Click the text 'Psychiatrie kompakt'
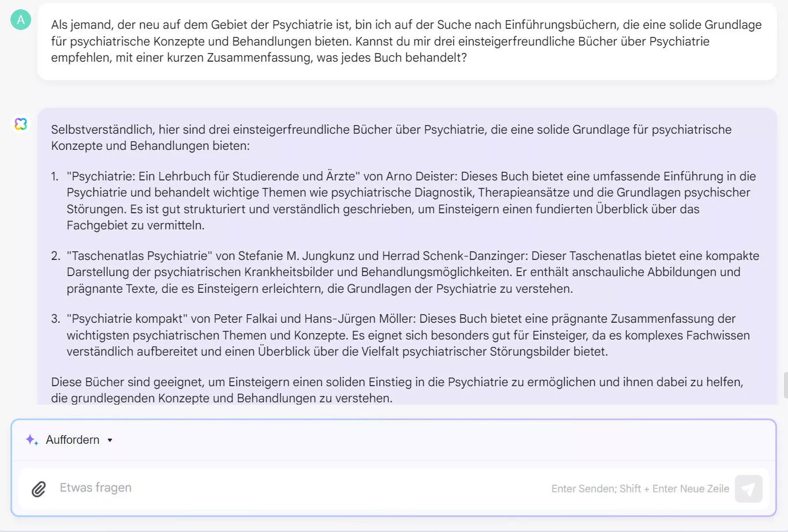 pos(127,319)
